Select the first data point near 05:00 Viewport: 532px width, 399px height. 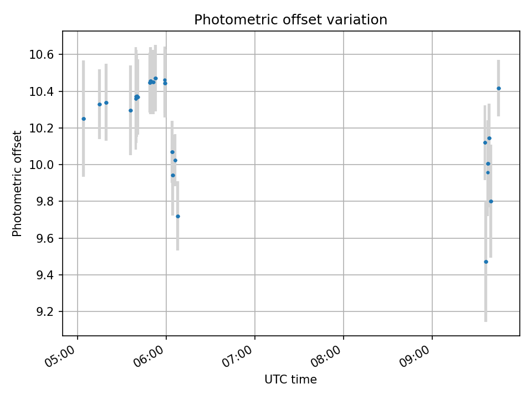84,119
